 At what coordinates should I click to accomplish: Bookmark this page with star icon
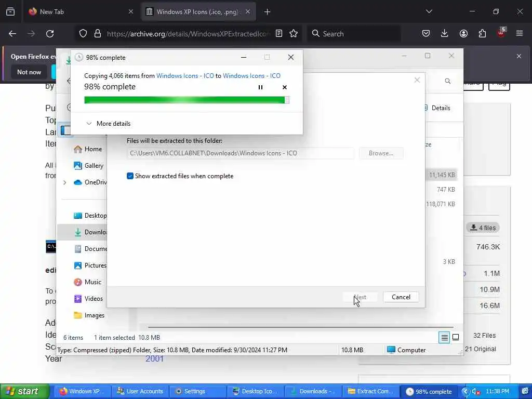[x=294, y=34]
